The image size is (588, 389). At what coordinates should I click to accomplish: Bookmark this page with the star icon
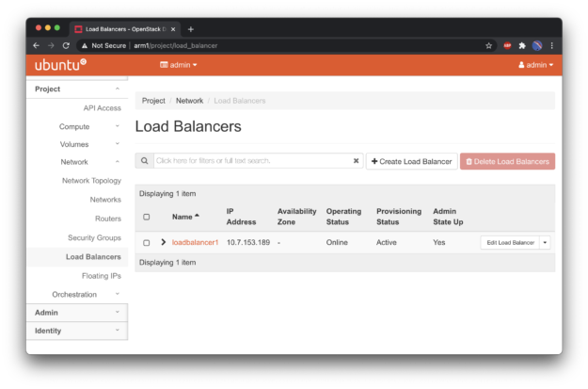tap(488, 45)
